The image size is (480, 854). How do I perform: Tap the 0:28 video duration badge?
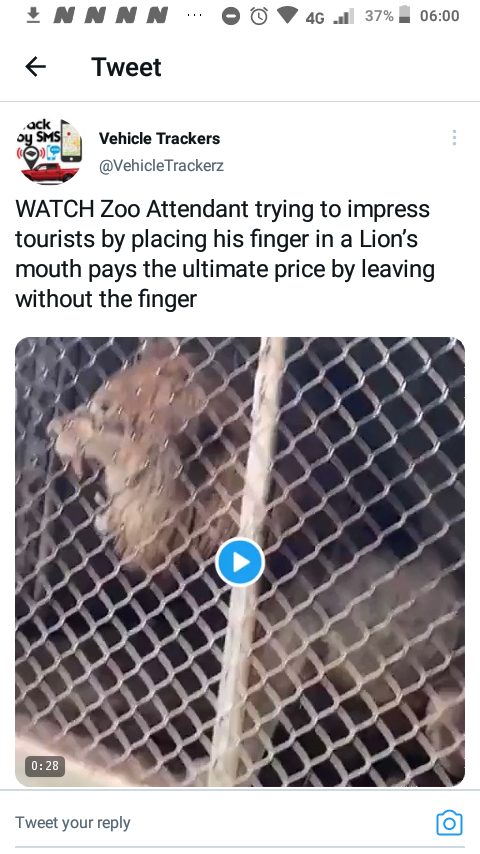(x=45, y=766)
